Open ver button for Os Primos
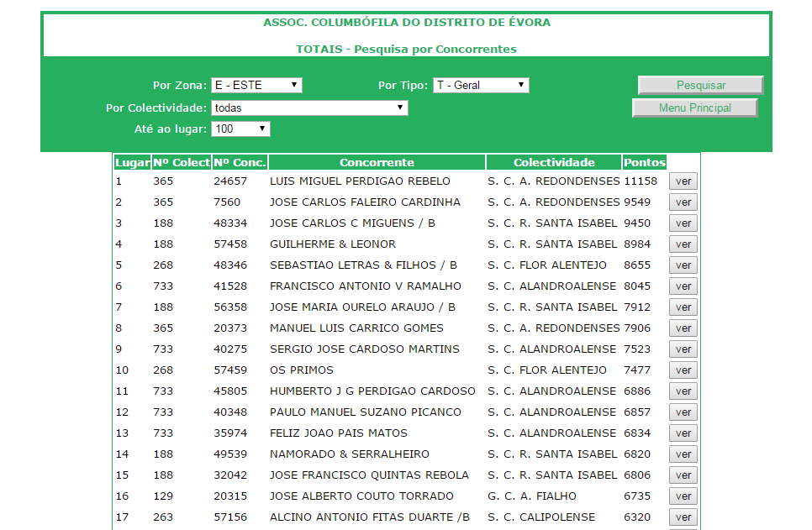Image resolution: width=812 pixels, height=530 pixels. (683, 370)
